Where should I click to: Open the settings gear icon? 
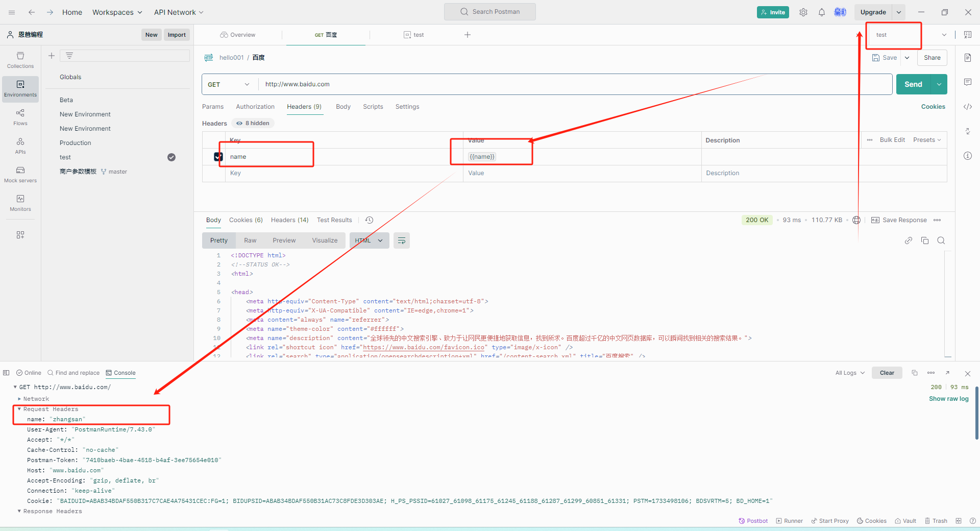point(803,12)
